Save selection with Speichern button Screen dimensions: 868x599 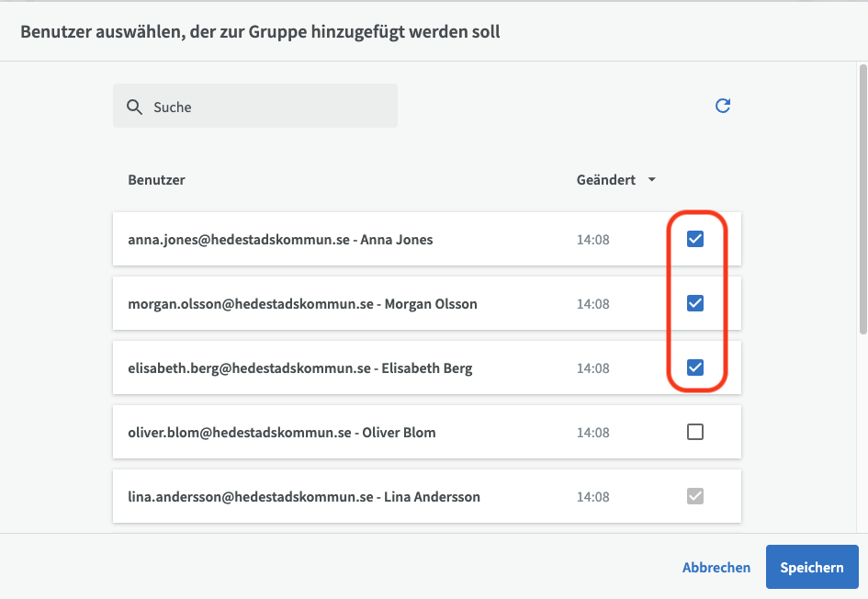pos(811,567)
